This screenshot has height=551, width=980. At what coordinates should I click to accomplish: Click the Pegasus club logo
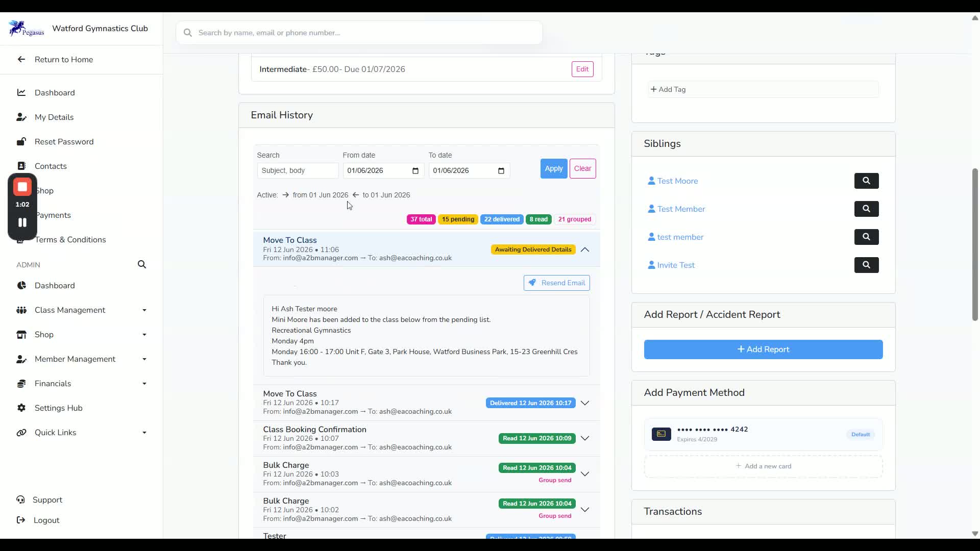[x=26, y=29]
